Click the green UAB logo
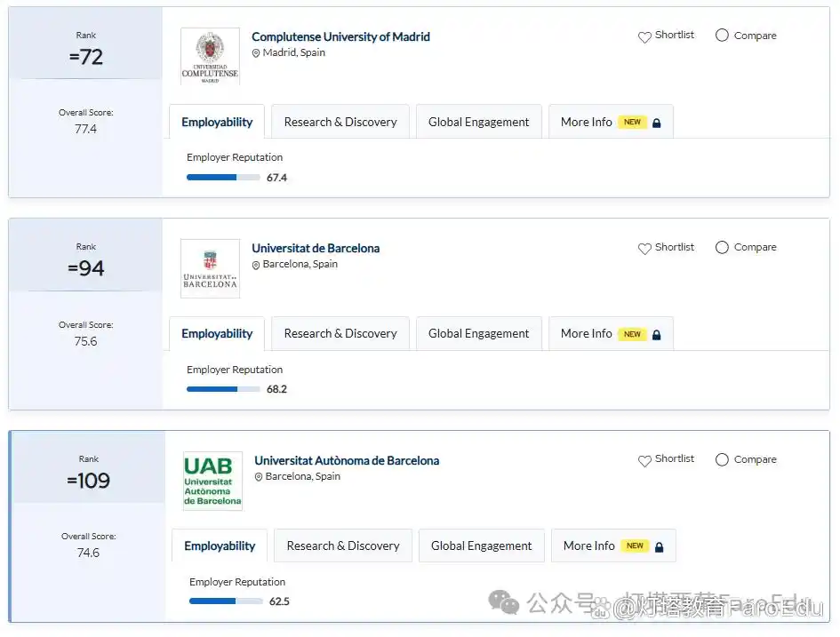Screen dimensions: 840x637 click(x=212, y=481)
